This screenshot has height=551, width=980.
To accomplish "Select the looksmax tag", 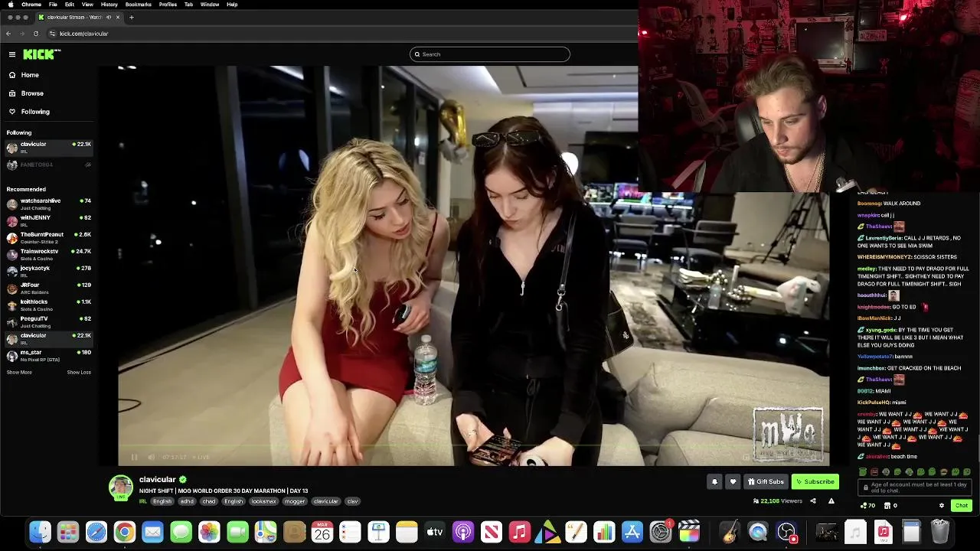I will [263, 501].
